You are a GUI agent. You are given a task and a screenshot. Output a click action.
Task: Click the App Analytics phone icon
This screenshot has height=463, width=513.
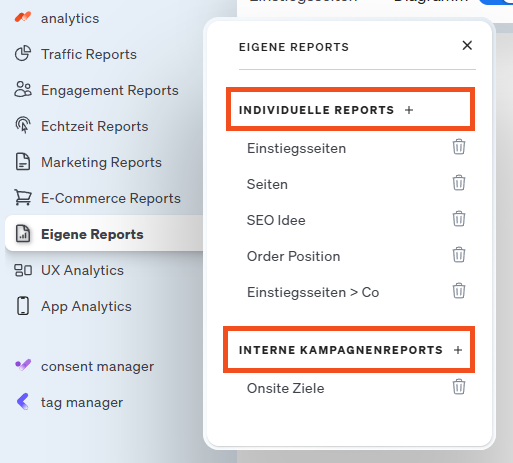[23, 306]
